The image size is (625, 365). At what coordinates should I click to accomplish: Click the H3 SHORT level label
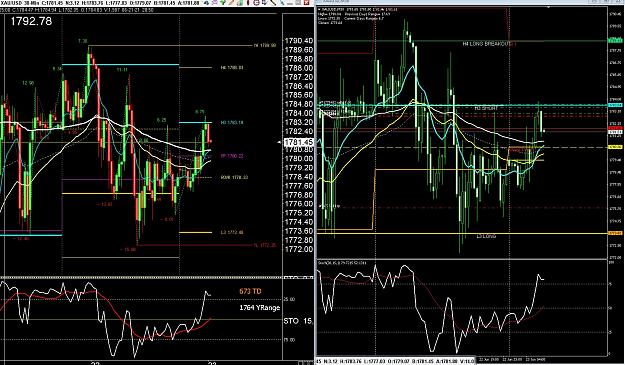pyautogui.click(x=486, y=108)
